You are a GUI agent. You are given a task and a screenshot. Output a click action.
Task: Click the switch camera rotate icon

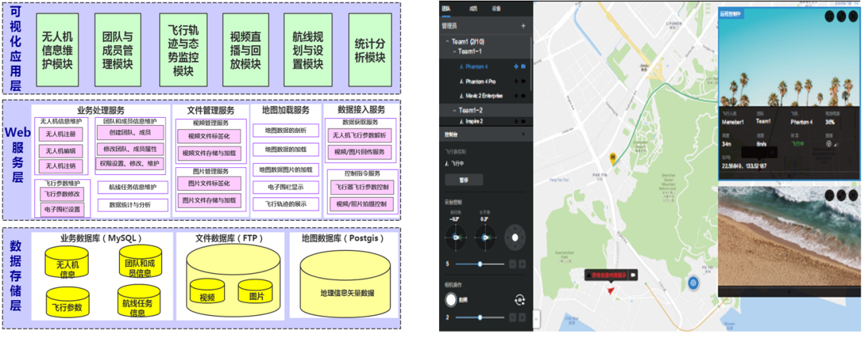click(520, 301)
